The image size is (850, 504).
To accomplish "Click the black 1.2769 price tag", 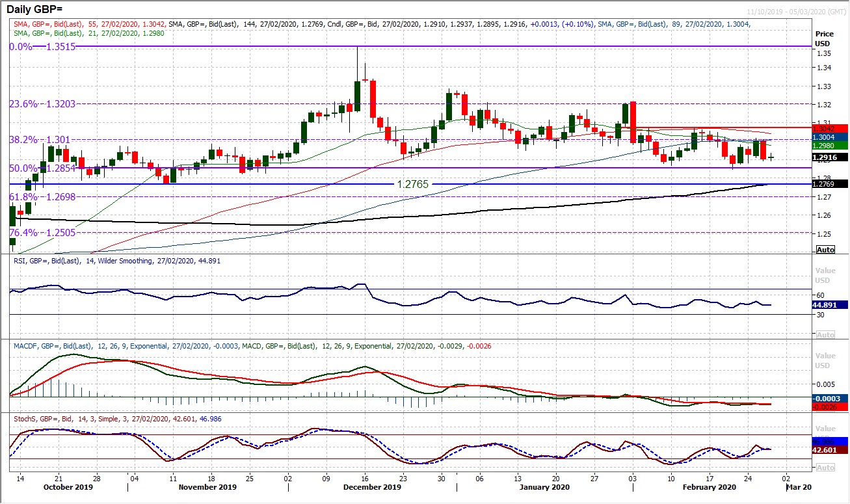I will [830, 184].
